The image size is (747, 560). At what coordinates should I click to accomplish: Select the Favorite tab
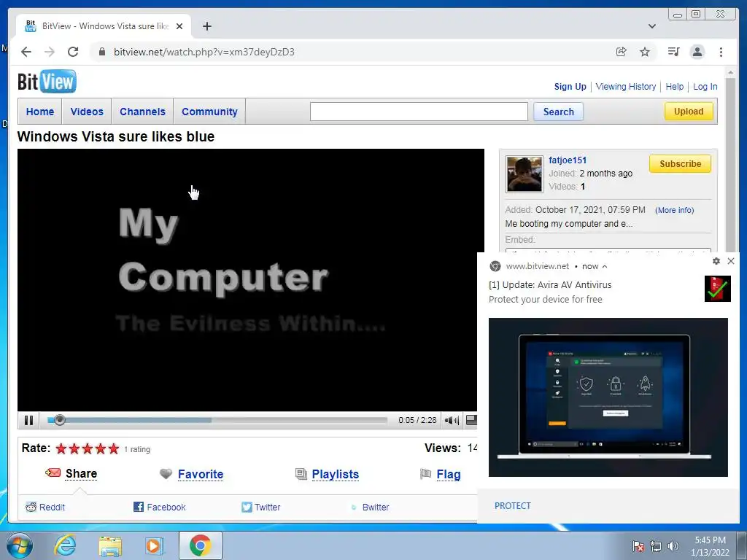tap(201, 474)
